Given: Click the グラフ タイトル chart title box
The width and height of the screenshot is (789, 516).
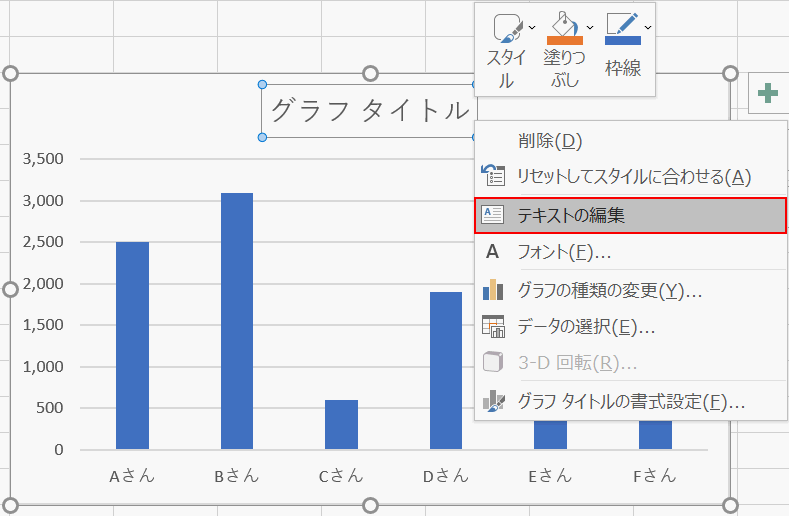Looking at the screenshot, I should (369, 111).
